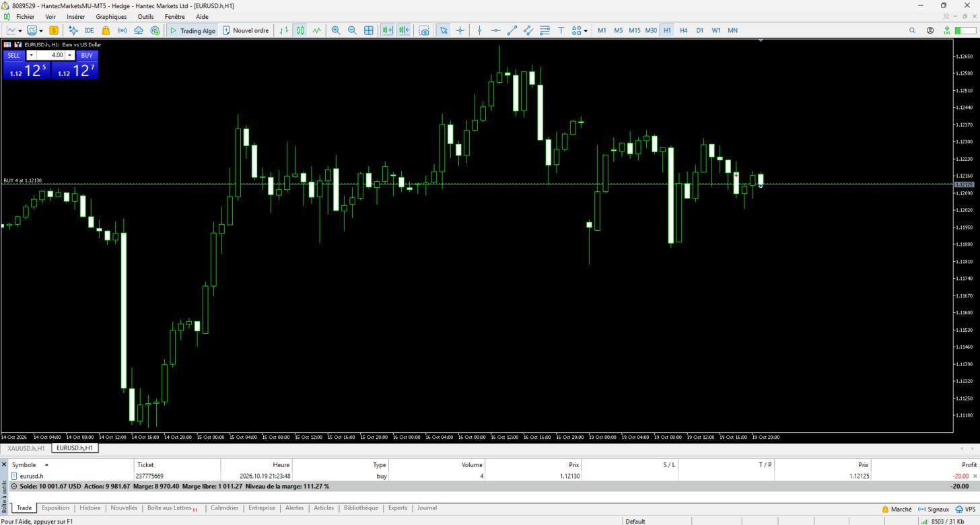Switch chart to candlestick display

pos(300,30)
